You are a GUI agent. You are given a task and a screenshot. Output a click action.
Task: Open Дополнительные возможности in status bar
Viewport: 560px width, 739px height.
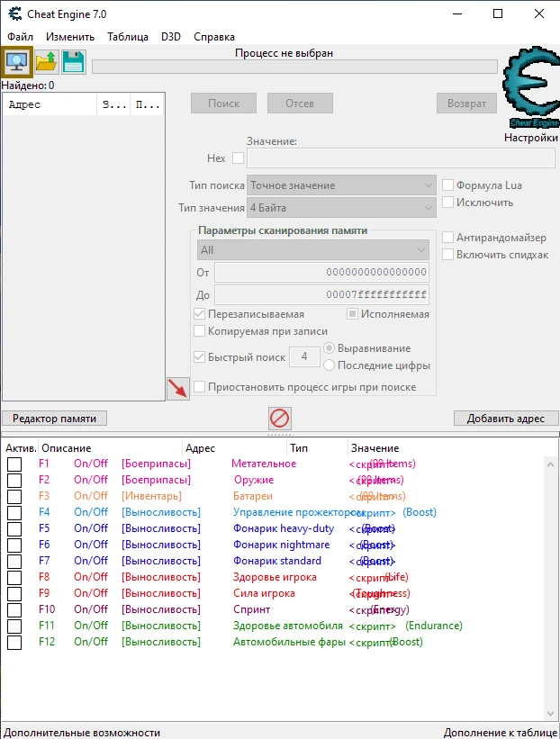click(82, 733)
